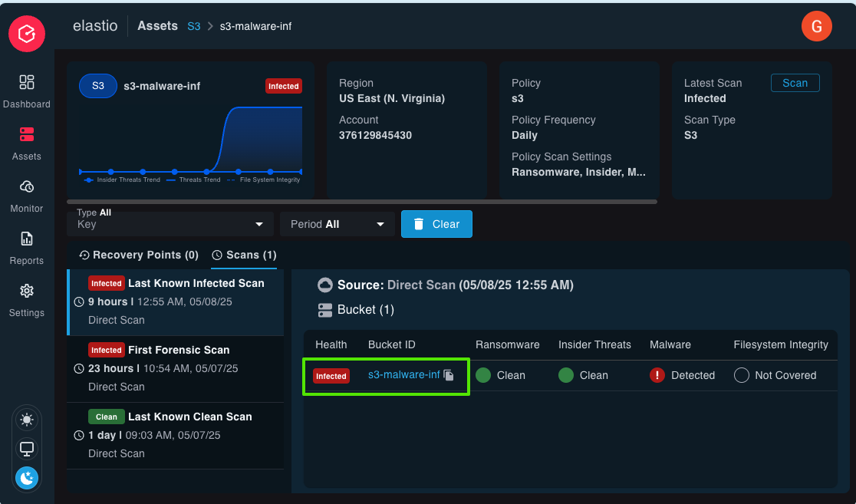Open the Dashboard section

click(x=27, y=91)
